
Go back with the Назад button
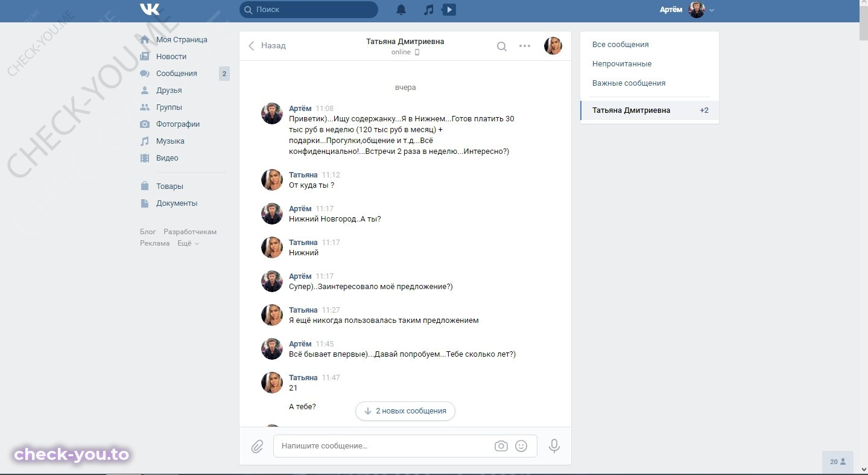[x=267, y=46]
